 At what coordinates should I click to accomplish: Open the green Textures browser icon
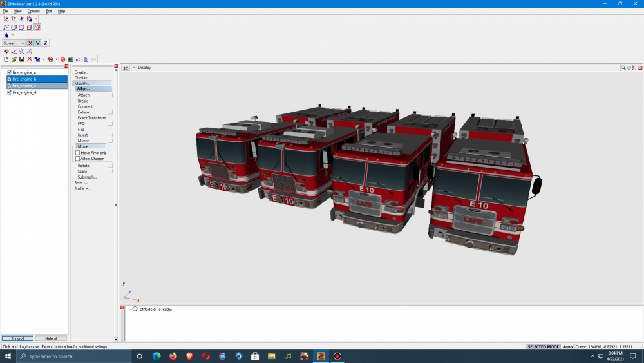[71, 59]
